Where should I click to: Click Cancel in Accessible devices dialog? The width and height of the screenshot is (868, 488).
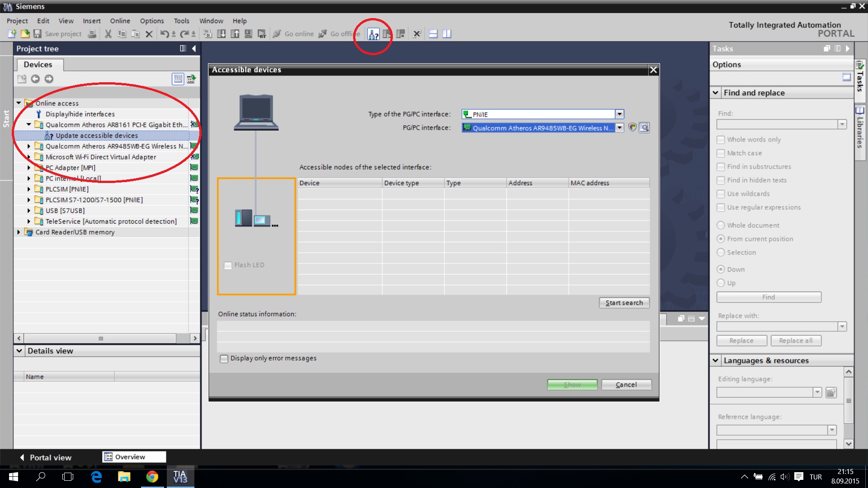[626, 385]
